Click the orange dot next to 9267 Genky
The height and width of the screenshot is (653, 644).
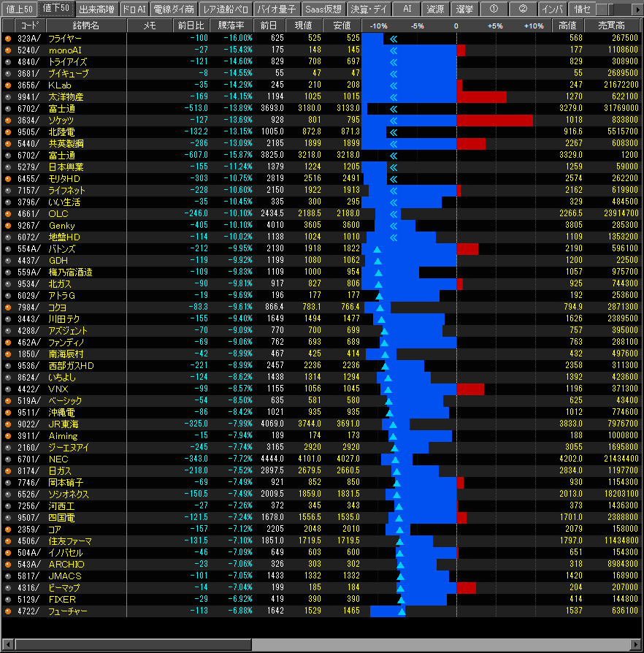click(x=8, y=225)
